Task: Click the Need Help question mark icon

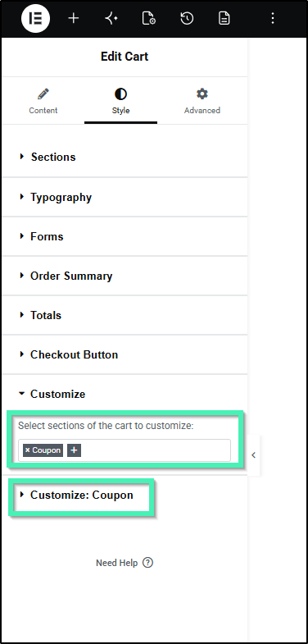Action: [147, 563]
